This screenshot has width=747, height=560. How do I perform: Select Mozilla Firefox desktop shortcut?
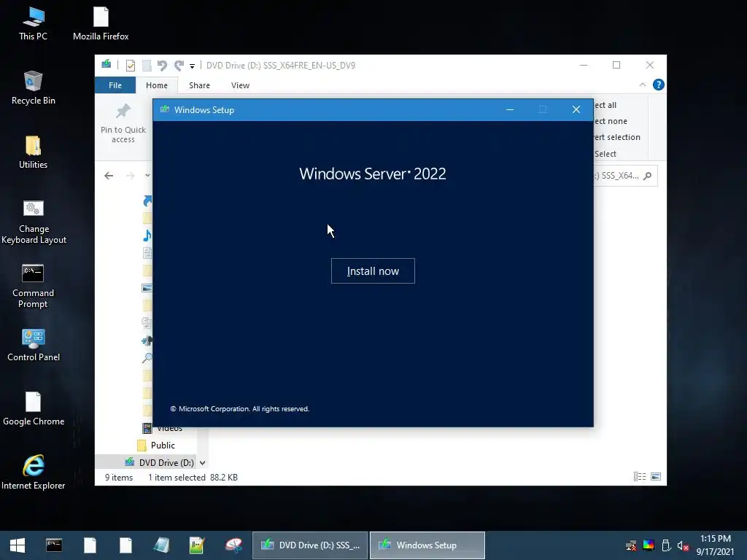(101, 24)
